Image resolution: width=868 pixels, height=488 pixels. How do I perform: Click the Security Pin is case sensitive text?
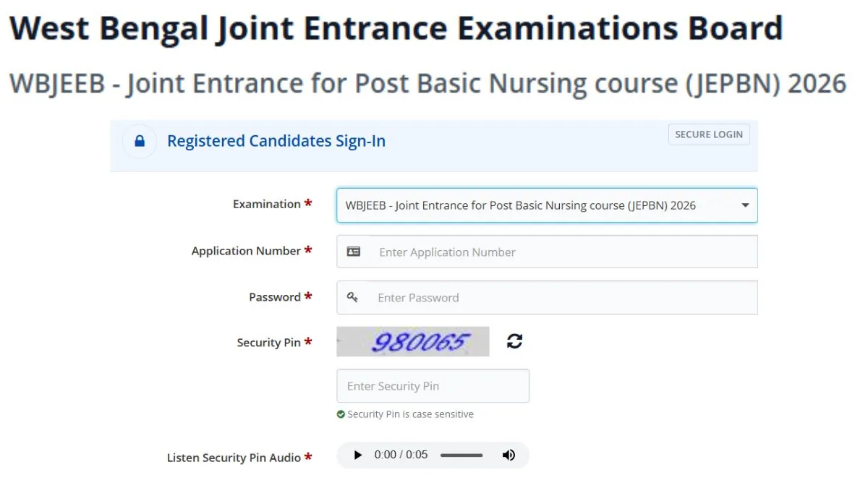click(x=410, y=414)
